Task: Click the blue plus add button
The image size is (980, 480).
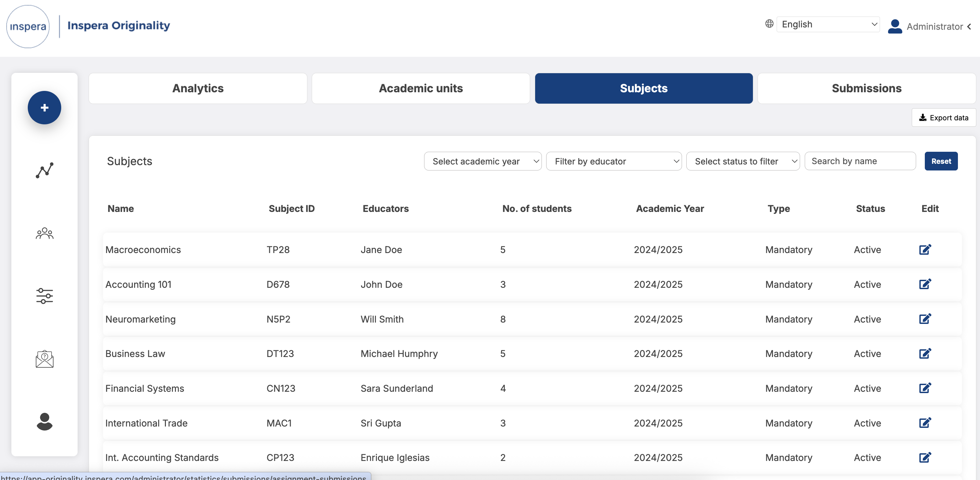Action: pyautogui.click(x=44, y=108)
